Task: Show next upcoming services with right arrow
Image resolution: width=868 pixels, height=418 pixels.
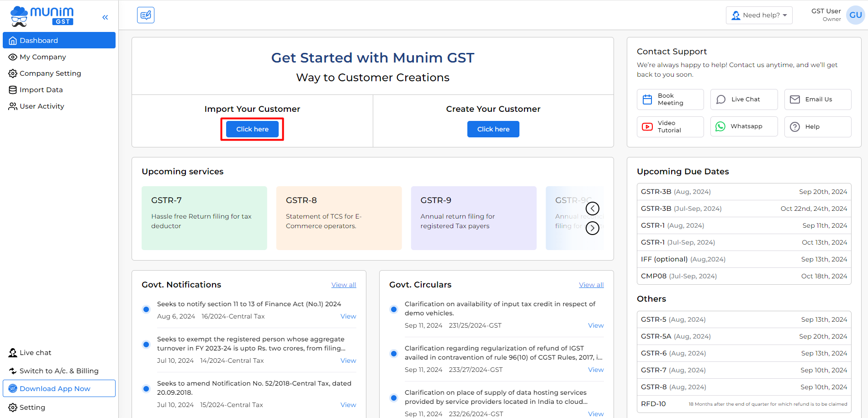Action: (593, 228)
